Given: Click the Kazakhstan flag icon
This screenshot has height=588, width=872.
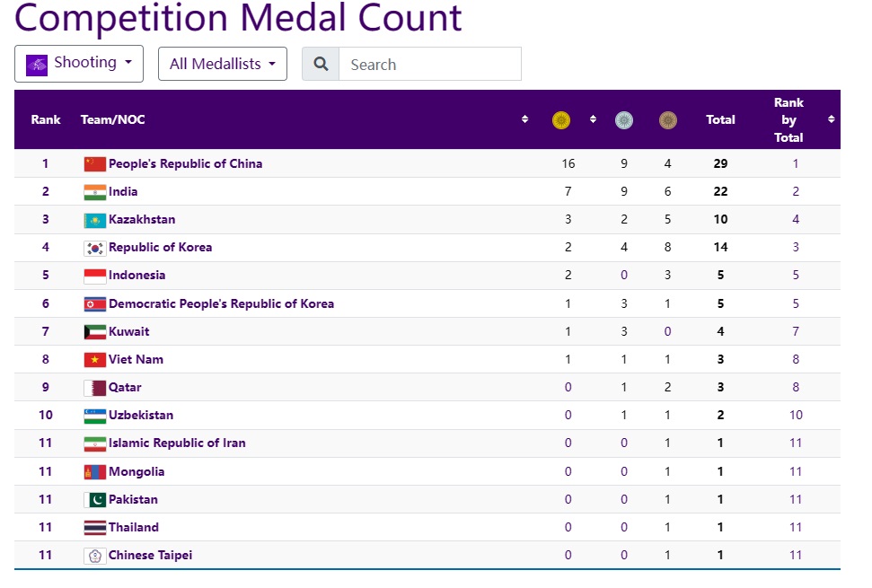Looking at the screenshot, I should click(94, 220).
